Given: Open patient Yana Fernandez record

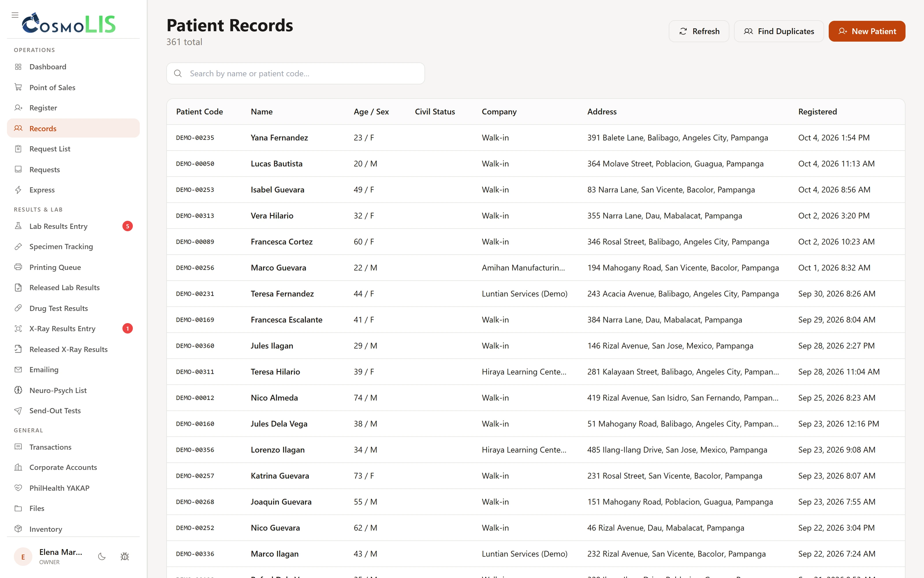Looking at the screenshot, I should [x=536, y=138].
